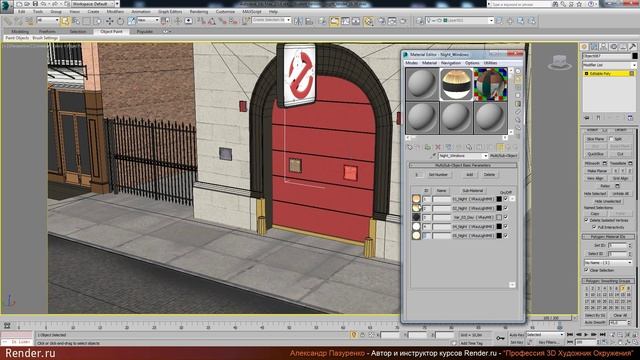The width and height of the screenshot is (640, 360).
Task: Open the Graph Editors menu
Action: (x=170, y=12)
